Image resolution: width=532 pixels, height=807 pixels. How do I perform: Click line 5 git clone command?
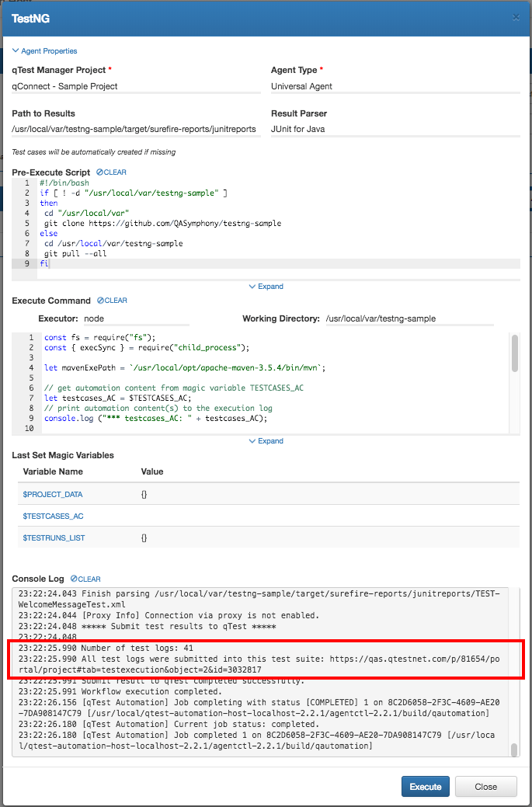pyautogui.click(x=162, y=224)
